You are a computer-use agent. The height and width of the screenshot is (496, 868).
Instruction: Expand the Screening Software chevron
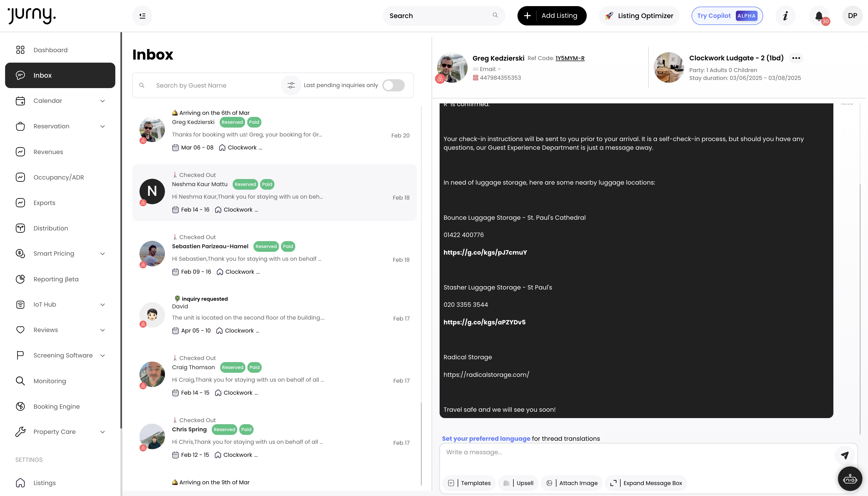[x=103, y=356]
